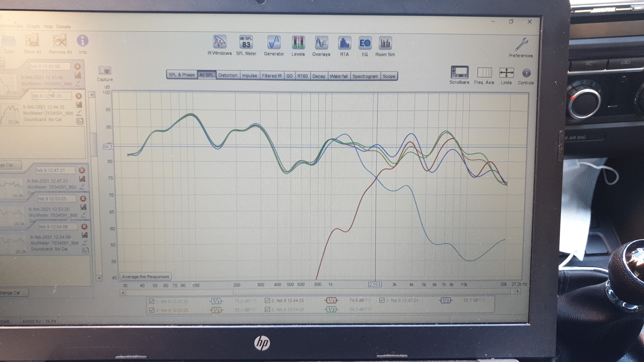Remove the feb 9 12:43:56 measurement
Image resolution: width=644 pixels, height=362 pixels.
click(77, 66)
